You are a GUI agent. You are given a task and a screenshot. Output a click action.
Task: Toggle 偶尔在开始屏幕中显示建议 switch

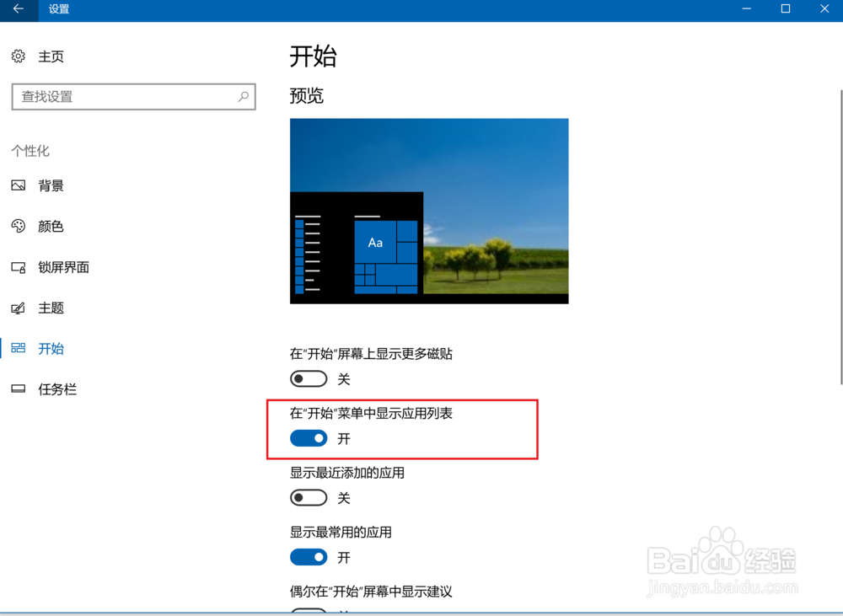[x=308, y=613]
